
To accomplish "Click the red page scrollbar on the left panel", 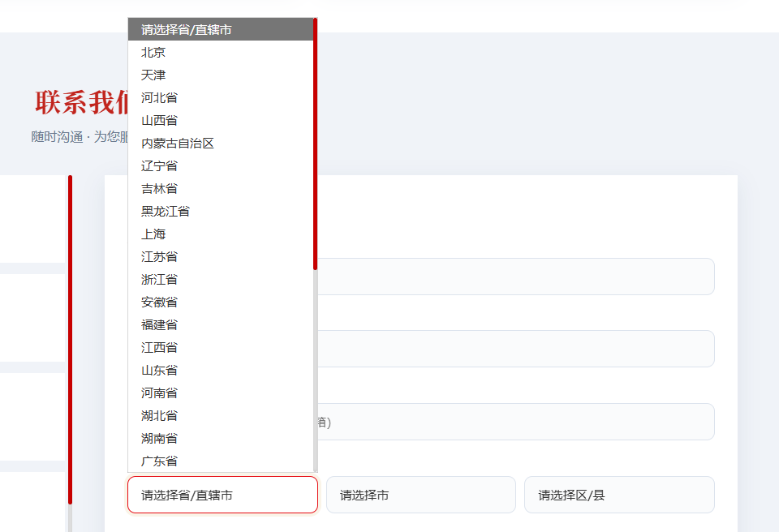I will 70,340.
